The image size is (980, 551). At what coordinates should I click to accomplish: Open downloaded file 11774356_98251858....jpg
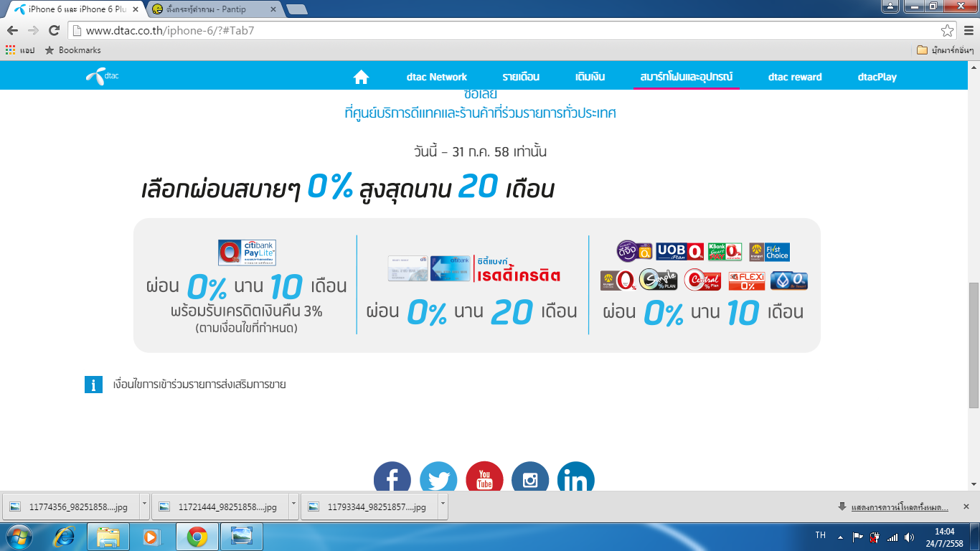pyautogui.click(x=70, y=507)
